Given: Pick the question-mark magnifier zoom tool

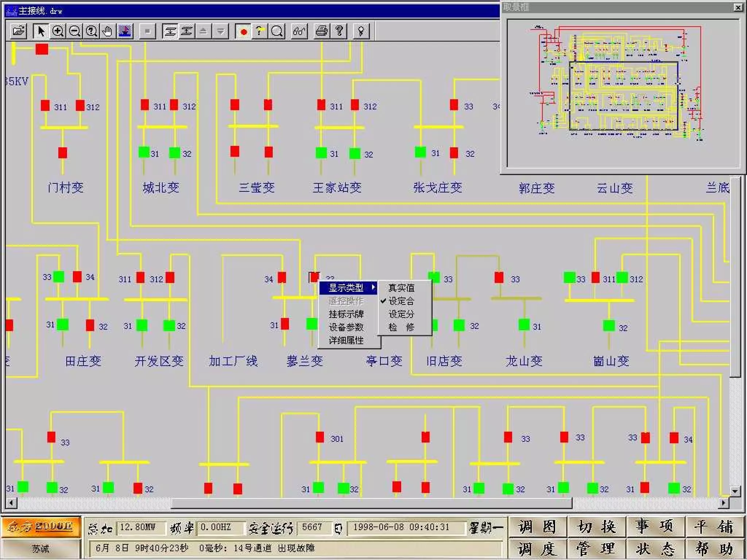Looking at the screenshot, I should [x=91, y=31].
